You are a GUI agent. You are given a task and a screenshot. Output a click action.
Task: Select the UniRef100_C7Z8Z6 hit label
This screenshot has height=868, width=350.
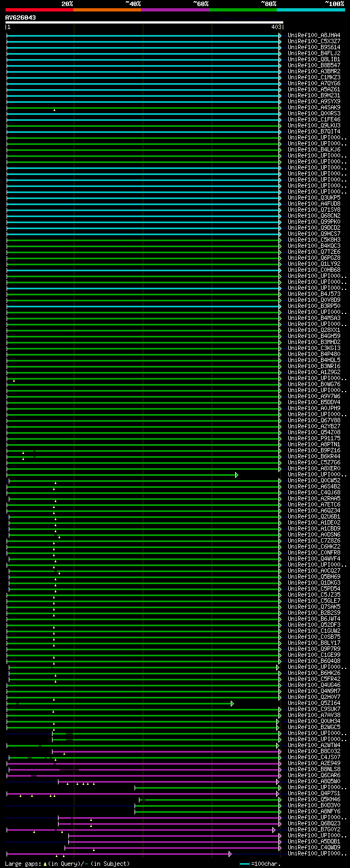pyautogui.click(x=314, y=541)
